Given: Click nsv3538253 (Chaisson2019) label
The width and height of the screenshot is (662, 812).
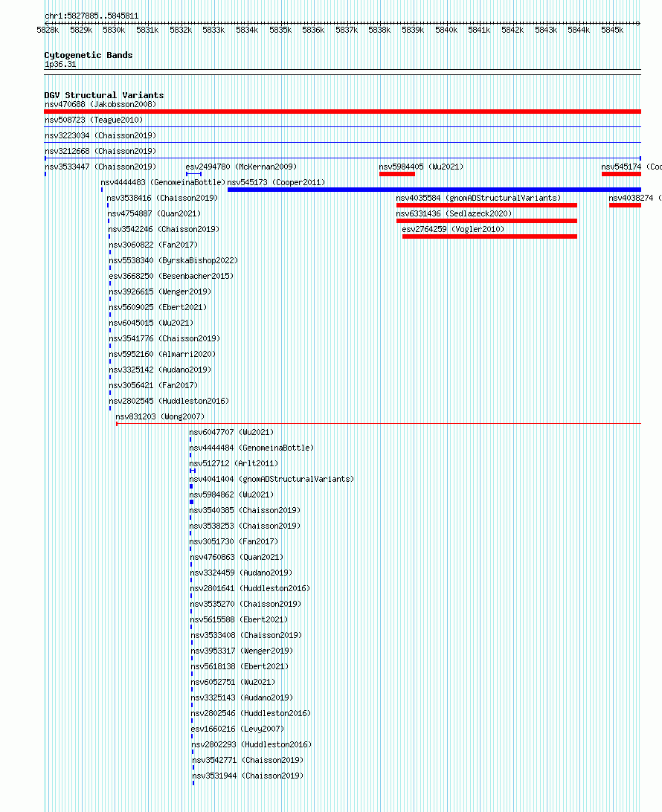Looking at the screenshot, I should click(245, 526).
